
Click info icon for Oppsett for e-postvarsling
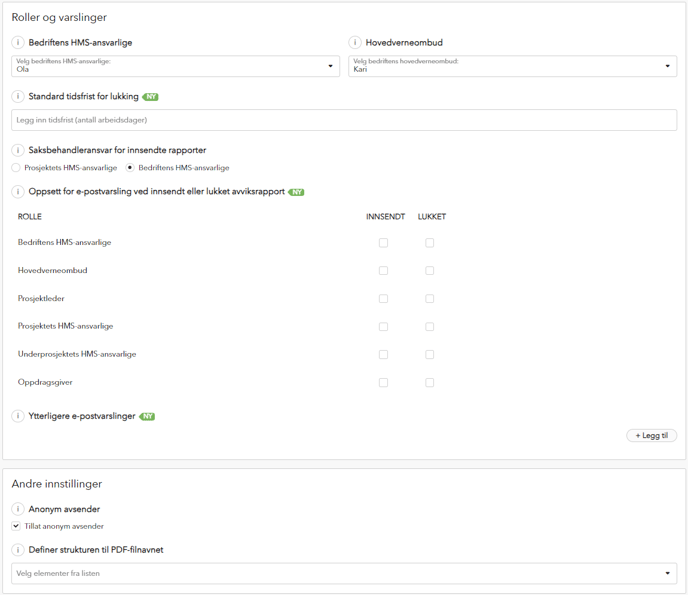click(x=18, y=192)
